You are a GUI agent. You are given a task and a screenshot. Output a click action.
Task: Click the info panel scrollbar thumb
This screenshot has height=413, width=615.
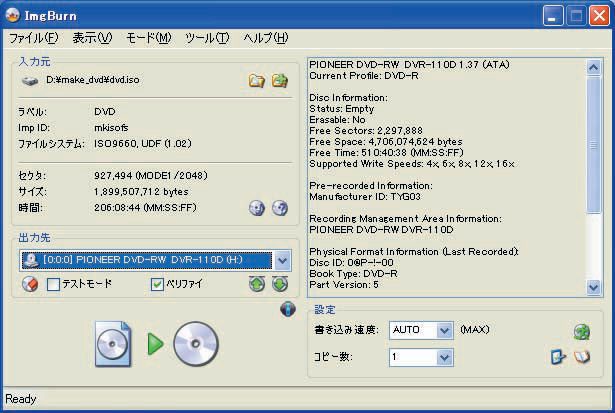[593, 145]
